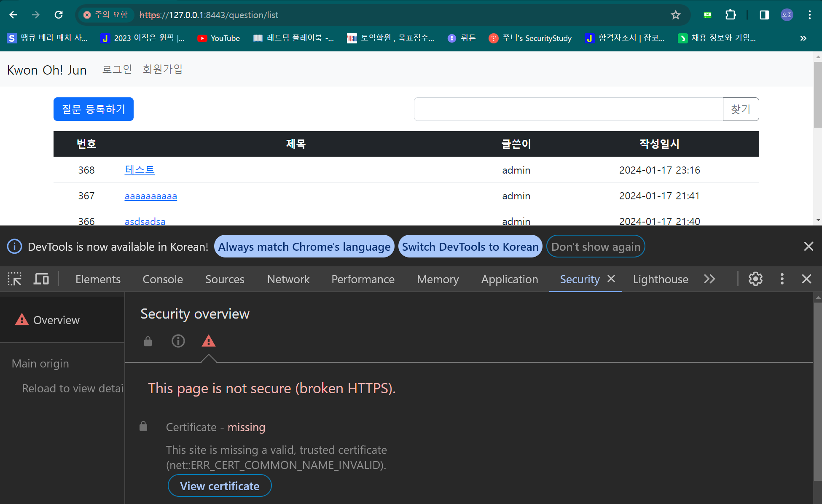The width and height of the screenshot is (822, 504).
Task: Click the red warning triangle in Security overview
Action: click(208, 341)
